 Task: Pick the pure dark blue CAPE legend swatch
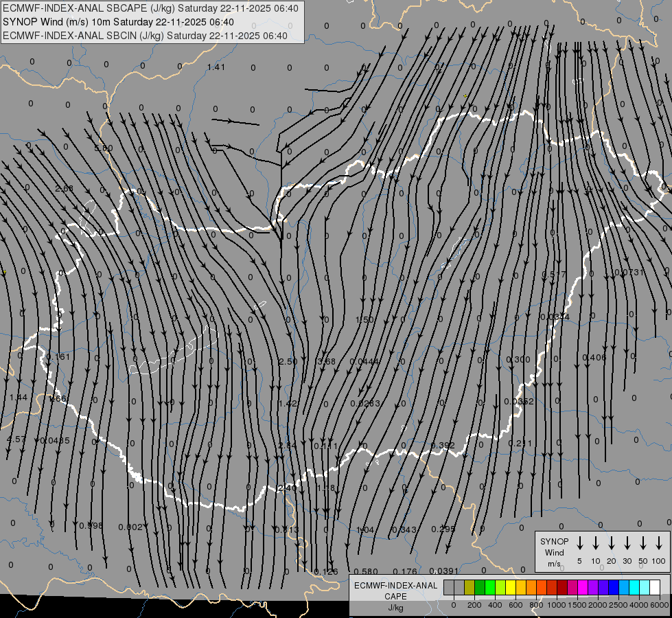pos(613,588)
